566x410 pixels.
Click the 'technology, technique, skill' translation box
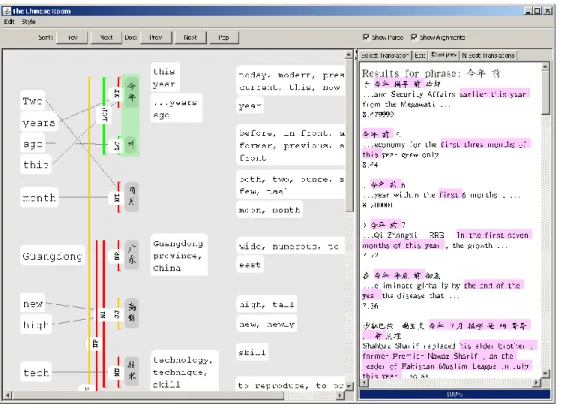tap(184, 371)
